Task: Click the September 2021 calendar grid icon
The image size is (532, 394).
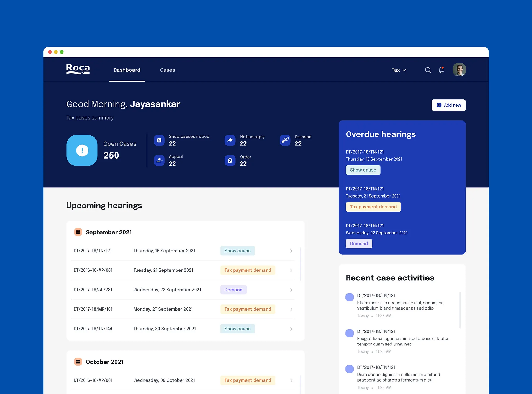Action: click(78, 232)
